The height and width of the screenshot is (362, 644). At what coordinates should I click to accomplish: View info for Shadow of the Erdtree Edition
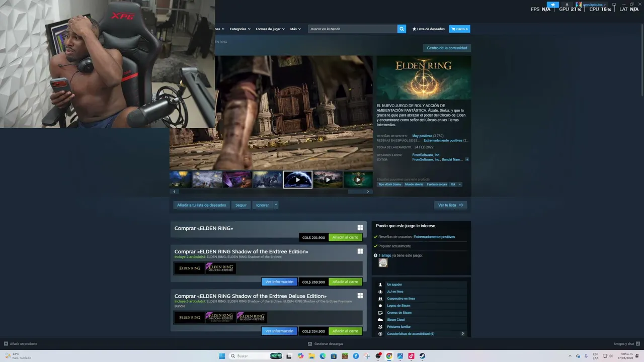click(x=279, y=282)
